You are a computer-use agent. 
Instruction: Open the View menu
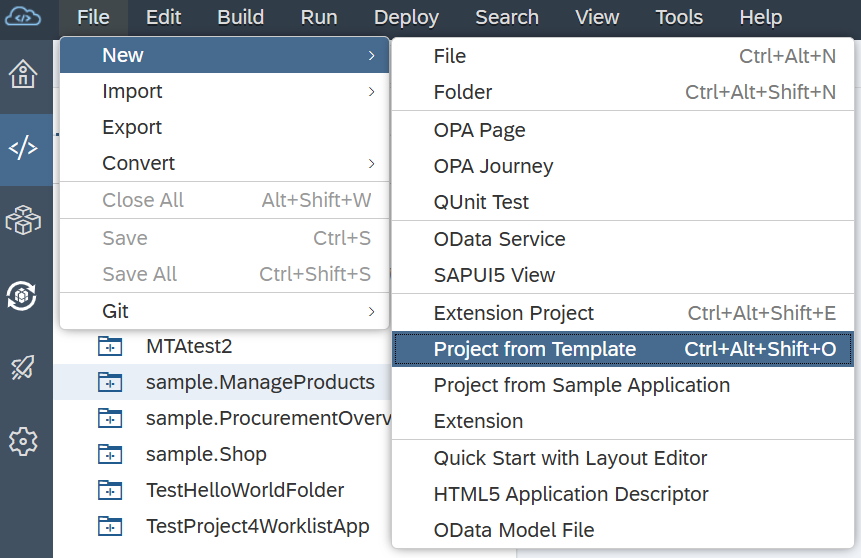click(597, 18)
